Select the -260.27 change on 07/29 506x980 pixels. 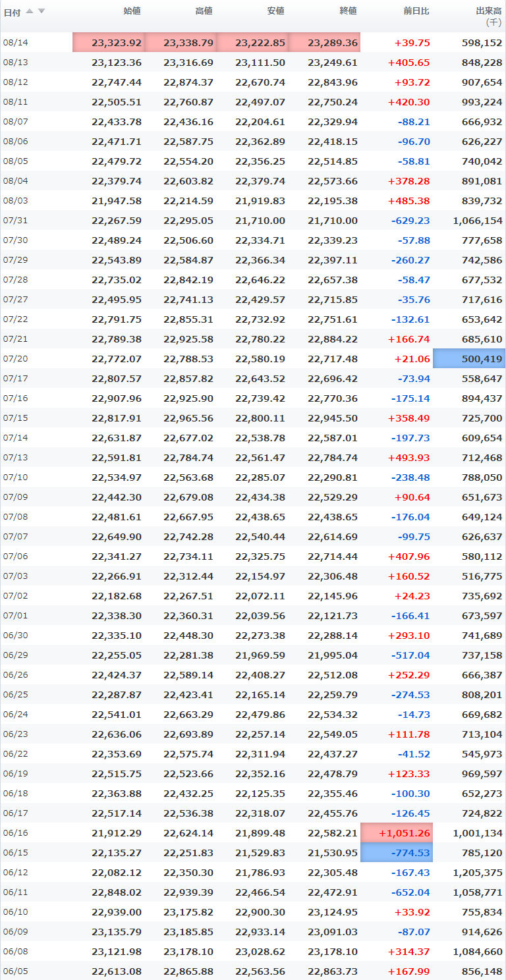(x=411, y=259)
